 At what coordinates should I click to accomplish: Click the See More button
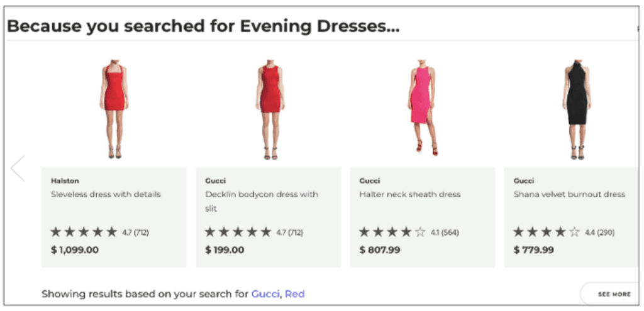coord(613,294)
